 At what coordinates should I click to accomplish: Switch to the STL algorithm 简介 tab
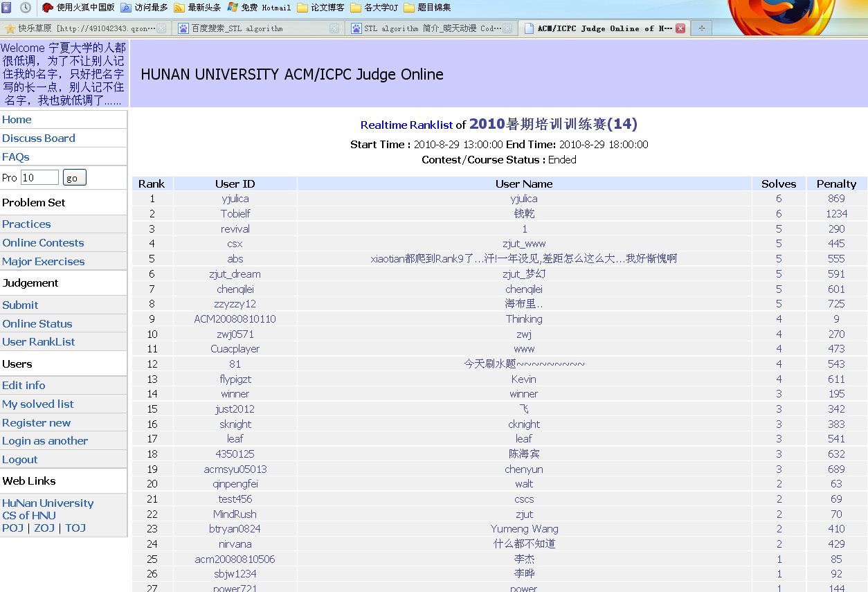click(431, 28)
